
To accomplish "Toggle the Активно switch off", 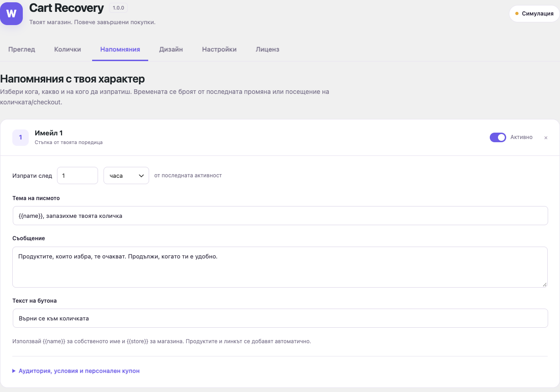I will [498, 137].
